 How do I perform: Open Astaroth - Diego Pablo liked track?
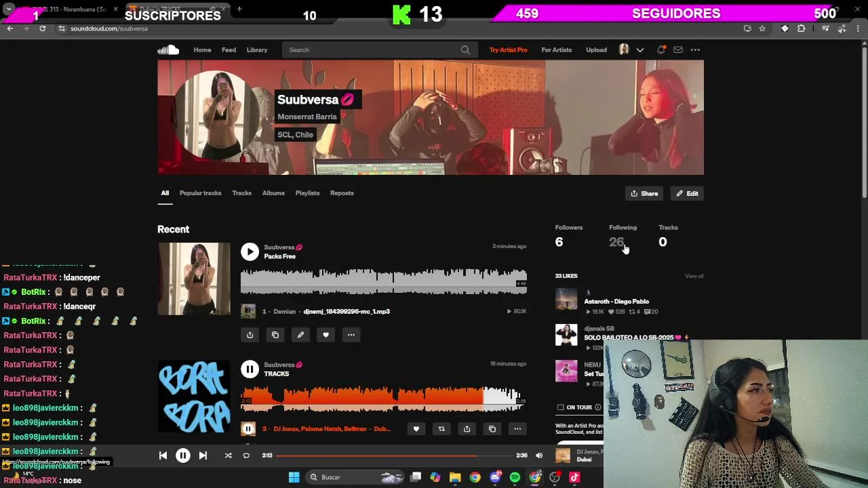616,301
